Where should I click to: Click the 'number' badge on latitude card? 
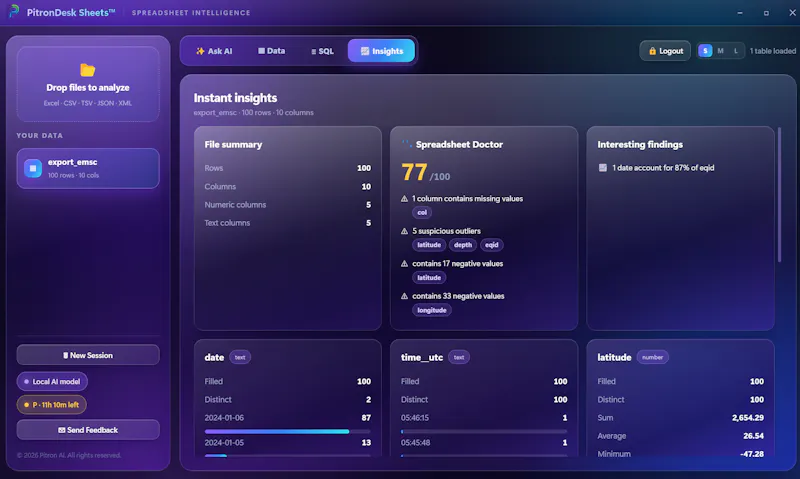(x=652, y=358)
